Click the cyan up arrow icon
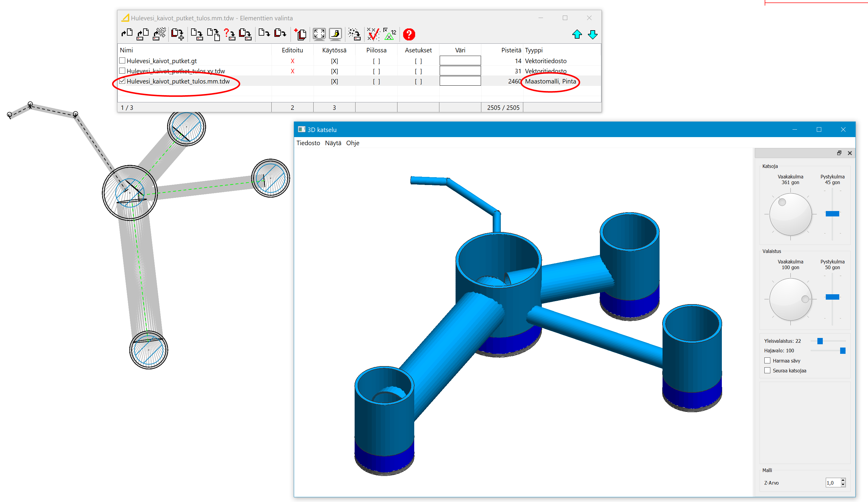This screenshot has width=868, height=502. [x=577, y=34]
